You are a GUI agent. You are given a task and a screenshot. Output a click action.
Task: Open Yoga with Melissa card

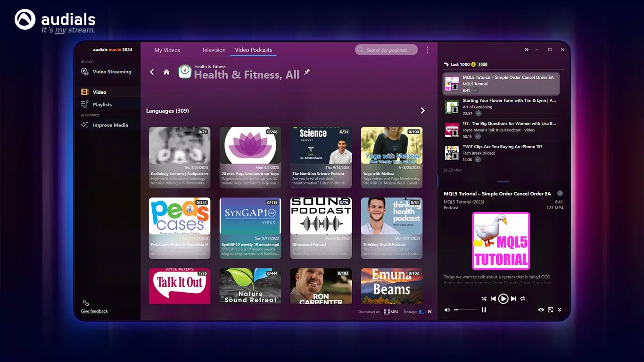click(x=392, y=157)
